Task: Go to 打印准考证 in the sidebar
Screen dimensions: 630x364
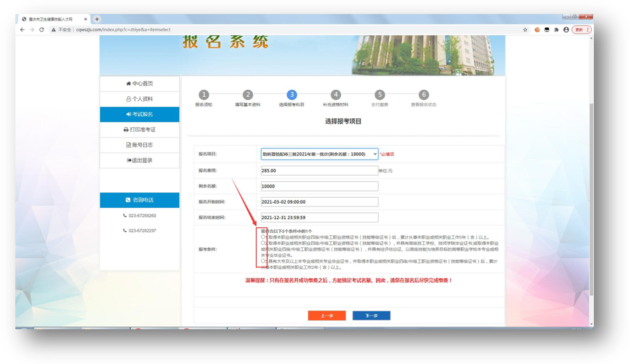Action: click(x=140, y=130)
